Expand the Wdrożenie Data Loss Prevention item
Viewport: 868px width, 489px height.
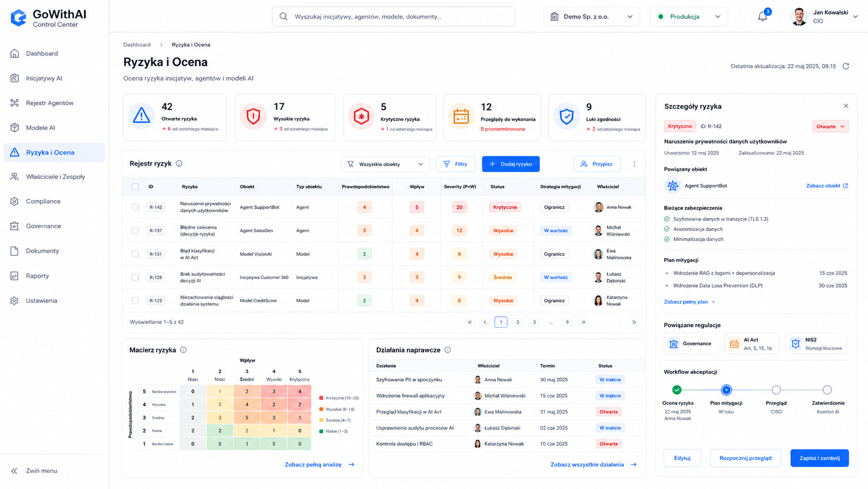[x=667, y=286]
